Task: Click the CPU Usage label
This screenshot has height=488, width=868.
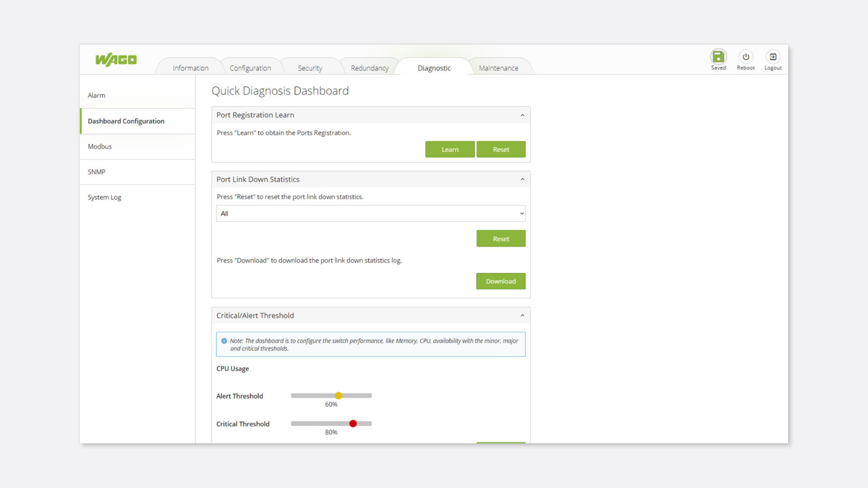Action: 233,369
